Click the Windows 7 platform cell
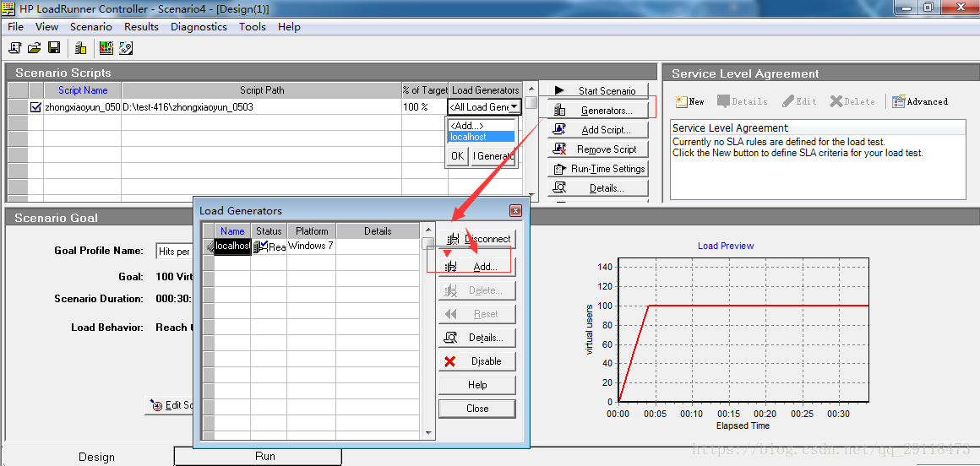The image size is (980, 466). click(x=311, y=247)
